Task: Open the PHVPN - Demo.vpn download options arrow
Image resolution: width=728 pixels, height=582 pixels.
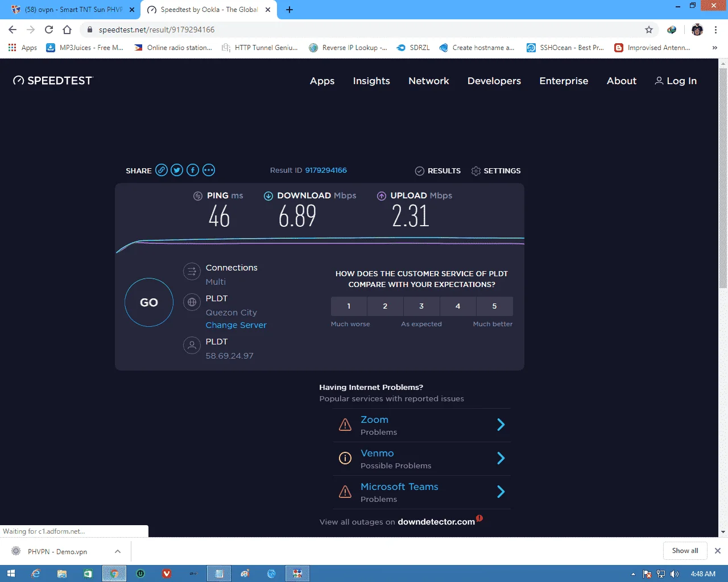Action: [117, 551]
